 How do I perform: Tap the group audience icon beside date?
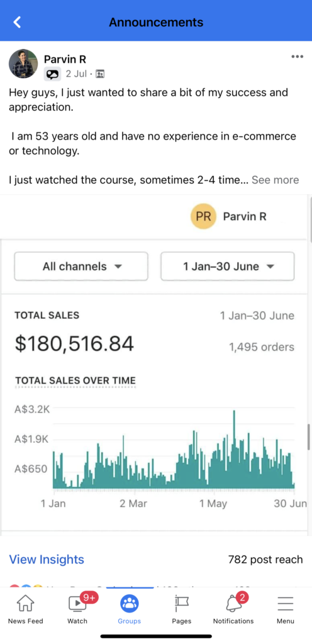(x=100, y=74)
